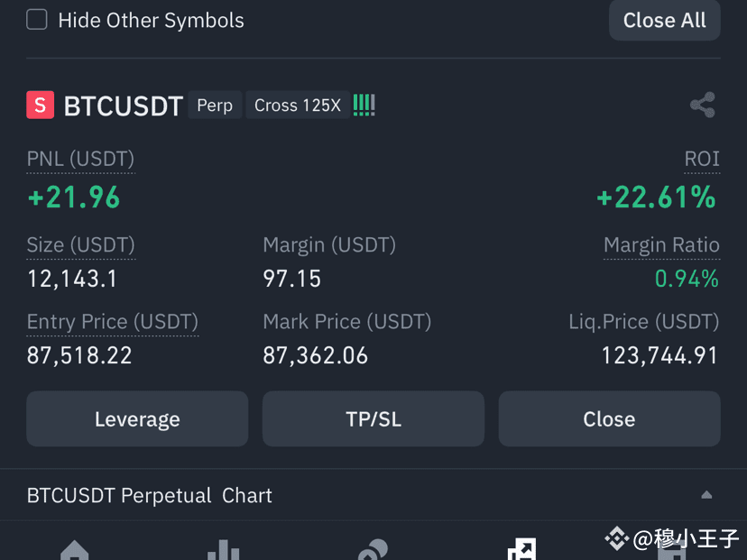Tap the Perp contract tag
Viewport: 747px width, 560px height.
(215, 105)
